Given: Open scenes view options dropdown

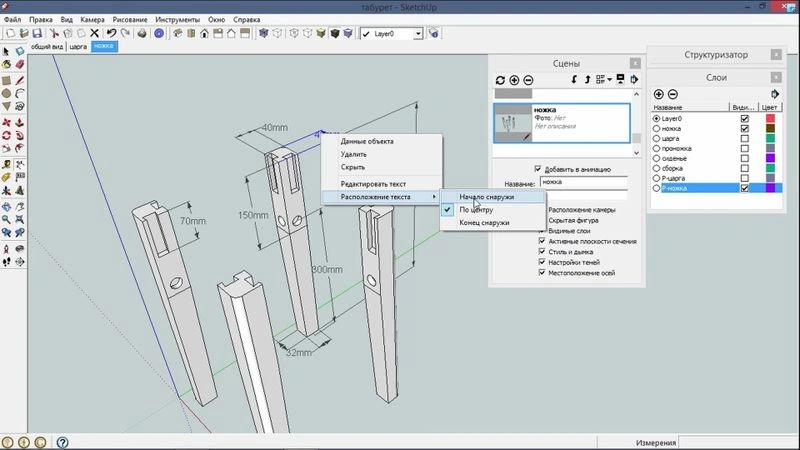Looking at the screenshot, I should click(x=604, y=80).
